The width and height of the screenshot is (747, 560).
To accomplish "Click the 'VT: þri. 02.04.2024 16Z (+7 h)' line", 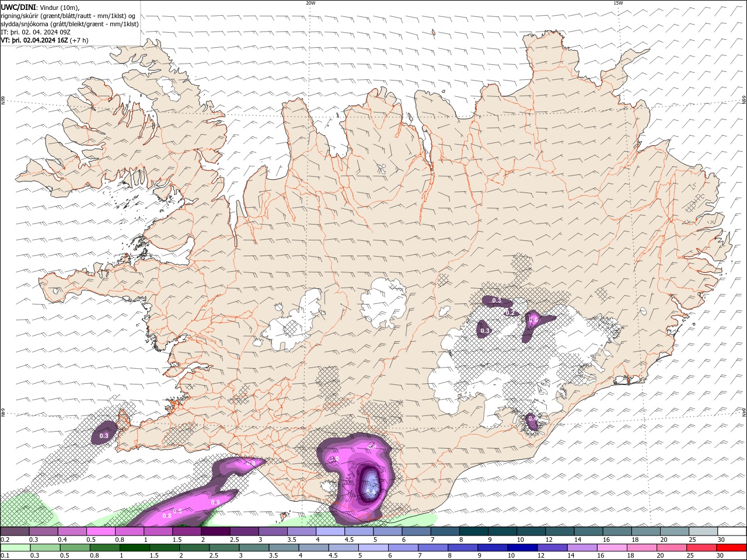I will click(x=45, y=40).
